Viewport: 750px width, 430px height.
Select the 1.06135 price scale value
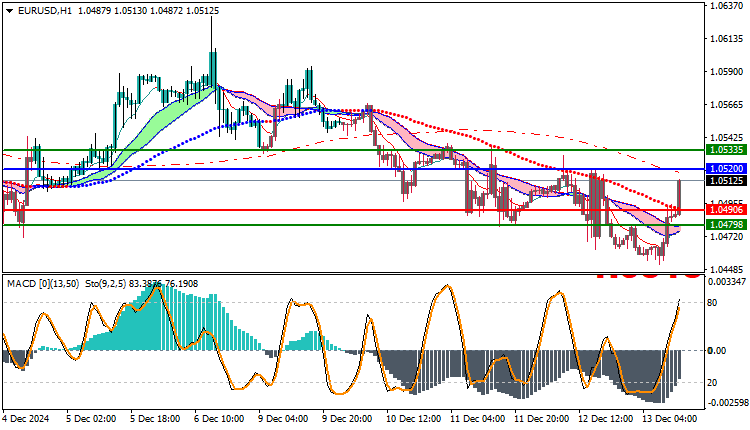point(727,39)
